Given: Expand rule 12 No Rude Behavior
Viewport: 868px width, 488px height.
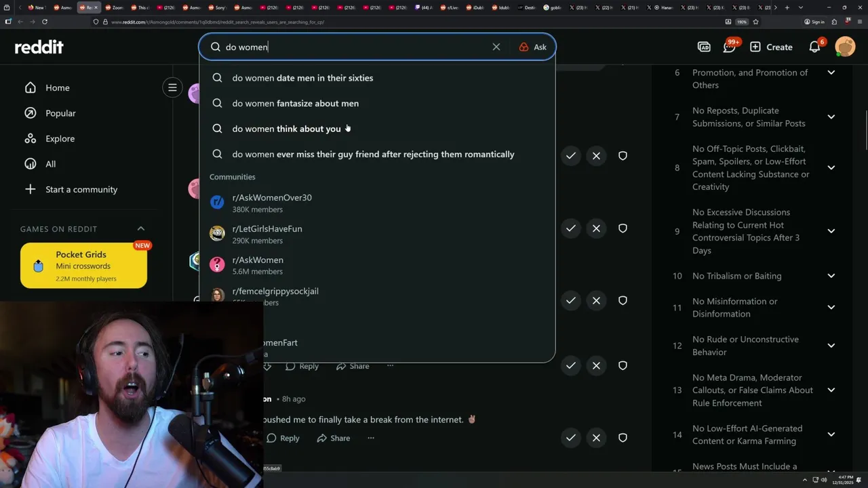Looking at the screenshot, I should (831, 346).
